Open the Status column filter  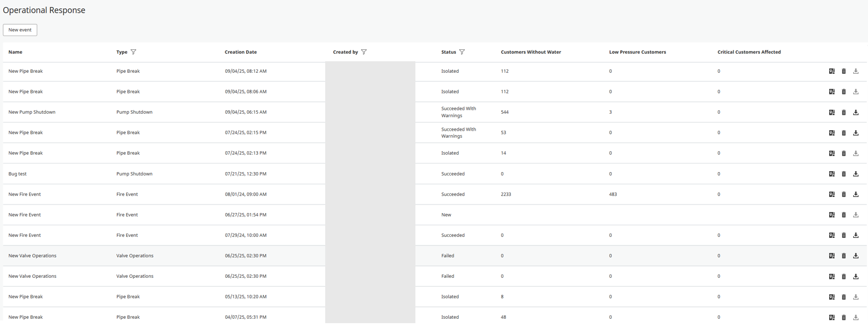click(462, 52)
